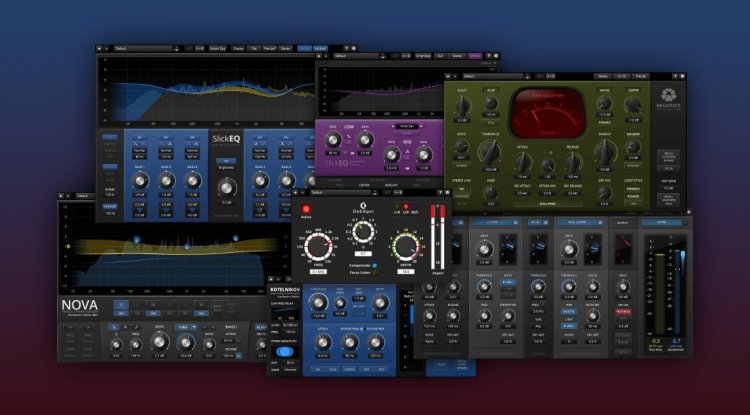Image resolution: width=750 pixels, height=415 pixels.
Task: Toggle the ON button under Nova band I
Action: pyautogui.click(x=121, y=313)
